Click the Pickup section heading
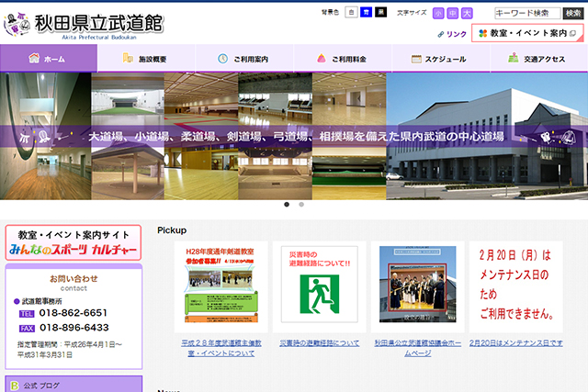Screen dimensions: 588x392 (172, 230)
